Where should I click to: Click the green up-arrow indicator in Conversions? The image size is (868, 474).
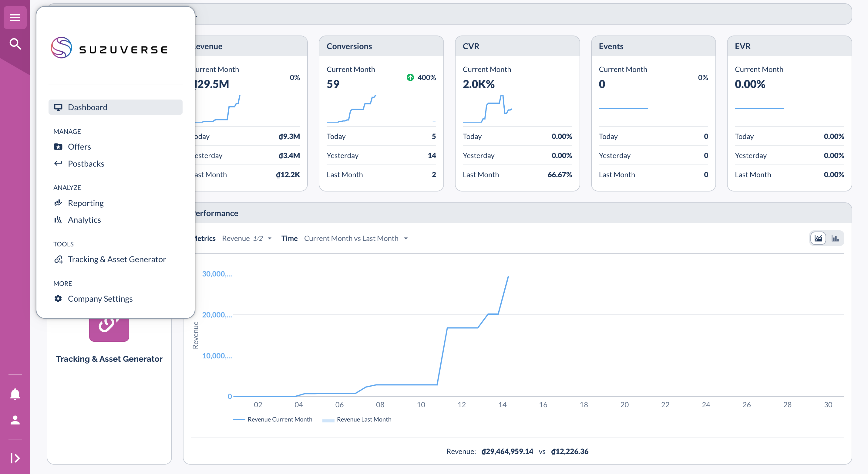[x=410, y=78]
